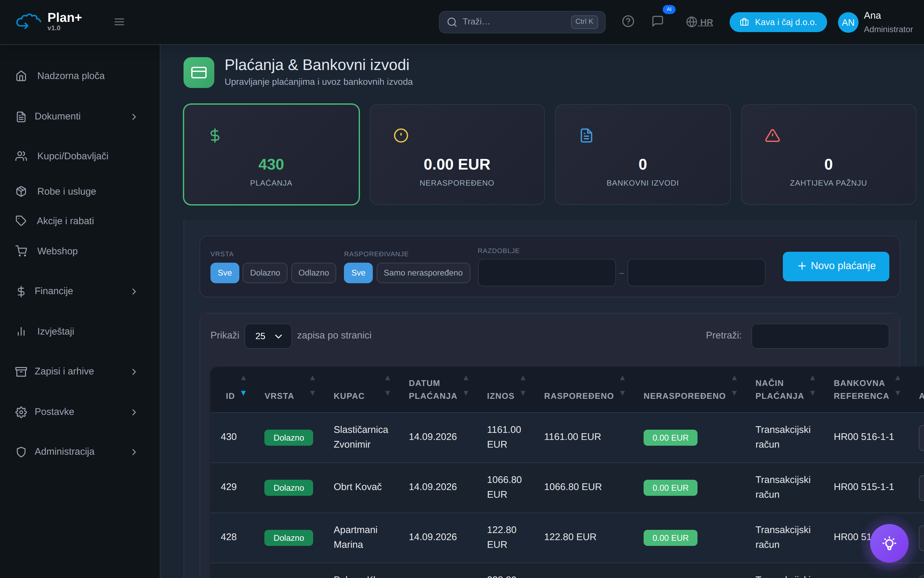The image size is (924, 578).
Task: Click reference HR00 515-1-1
Action: point(864,487)
